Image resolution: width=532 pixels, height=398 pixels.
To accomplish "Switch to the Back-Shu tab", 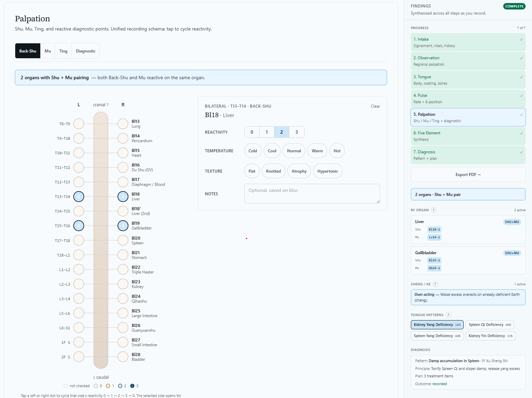I will pos(28,51).
